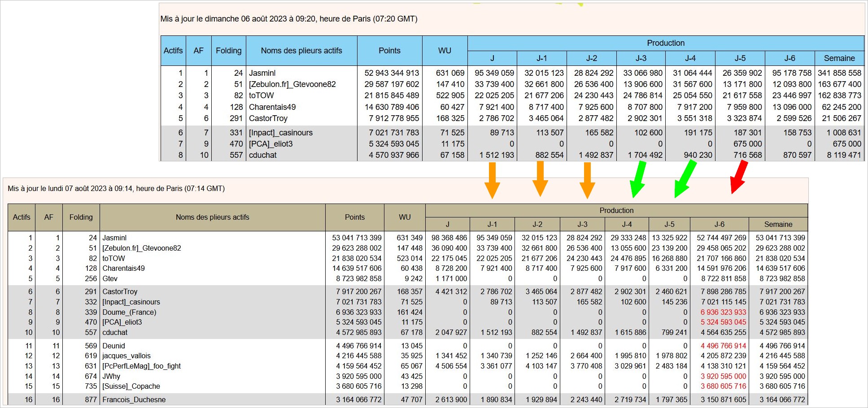The height and width of the screenshot is (408, 868).
Task: Select CastorTroy's points 7 912 778 955
Action: [394, 118]
